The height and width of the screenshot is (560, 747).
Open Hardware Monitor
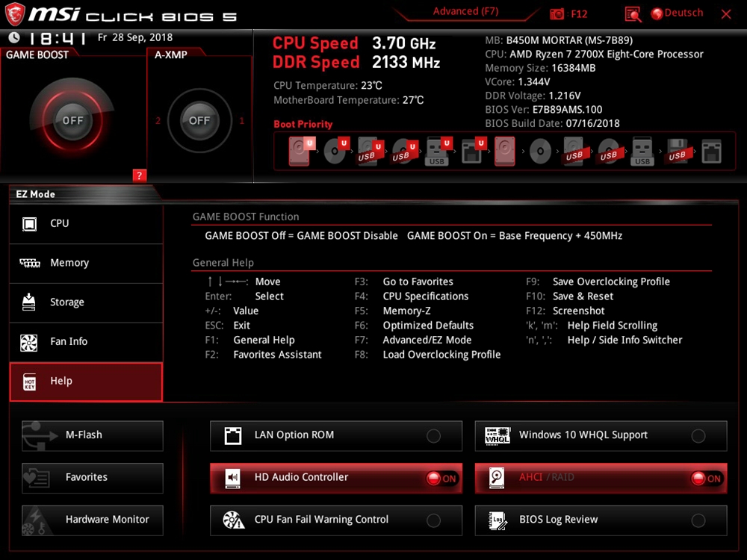93,520
